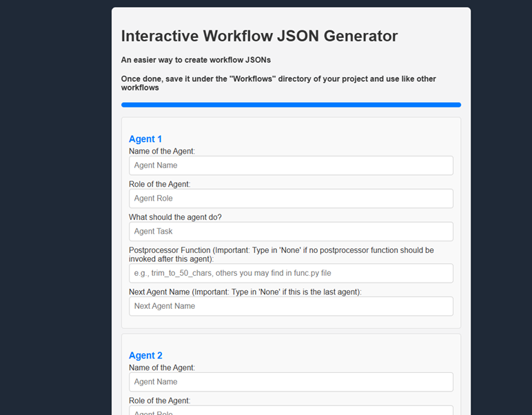Select the Agent 1 Agent Task field
532x415 pixels.
[x=291, y=232]
